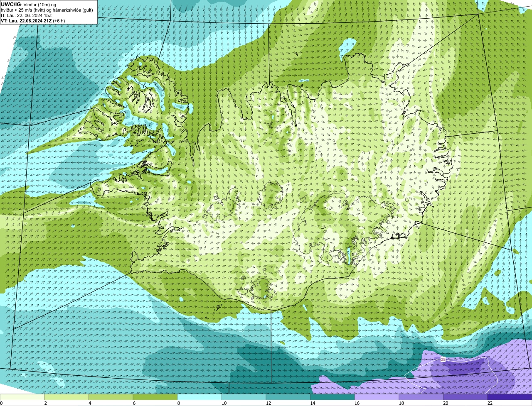Click the legend swatch between 12 and 14
This screenshot has width=532, height=406.
[288, 397]
